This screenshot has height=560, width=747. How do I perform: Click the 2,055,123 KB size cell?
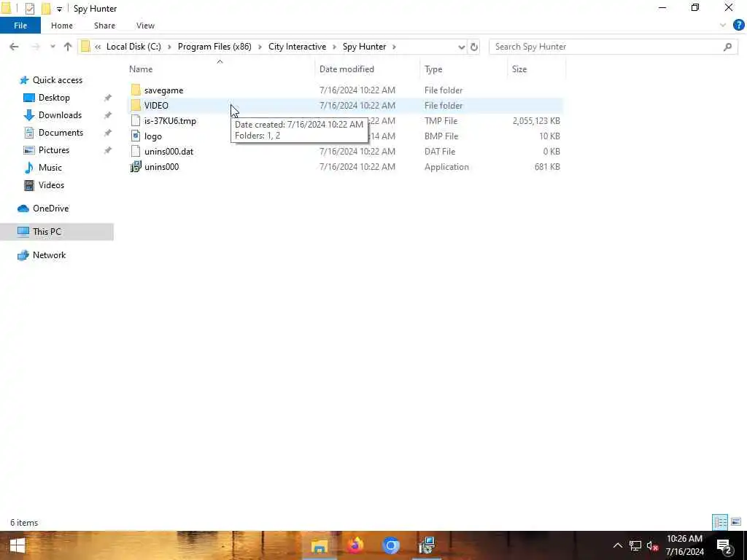coord(536,121)
